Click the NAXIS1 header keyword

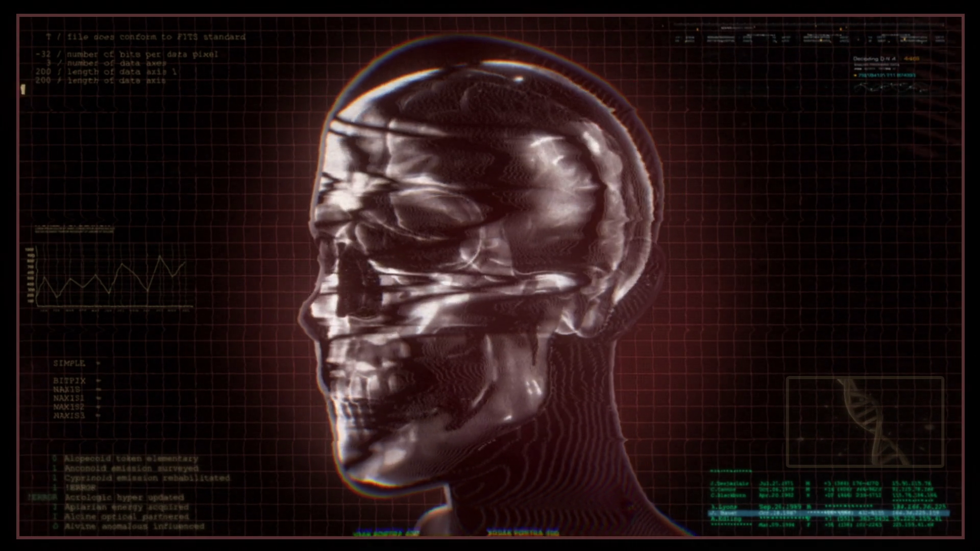pyautogui.click(x=69, y=398)
